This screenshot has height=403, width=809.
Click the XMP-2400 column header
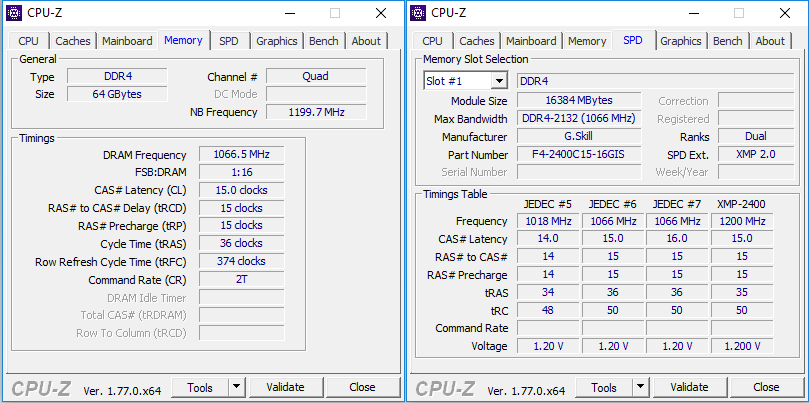(741, 204)
